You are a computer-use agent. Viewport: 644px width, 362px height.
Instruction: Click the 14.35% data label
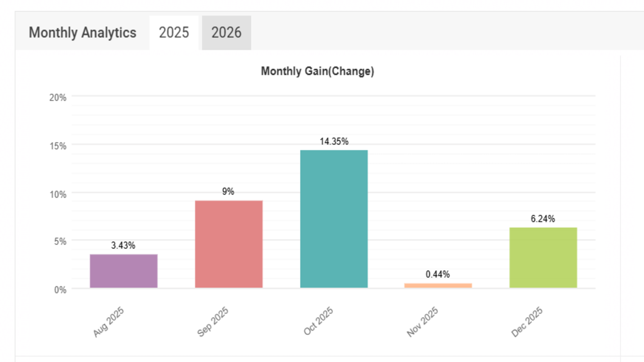point(334,141)
